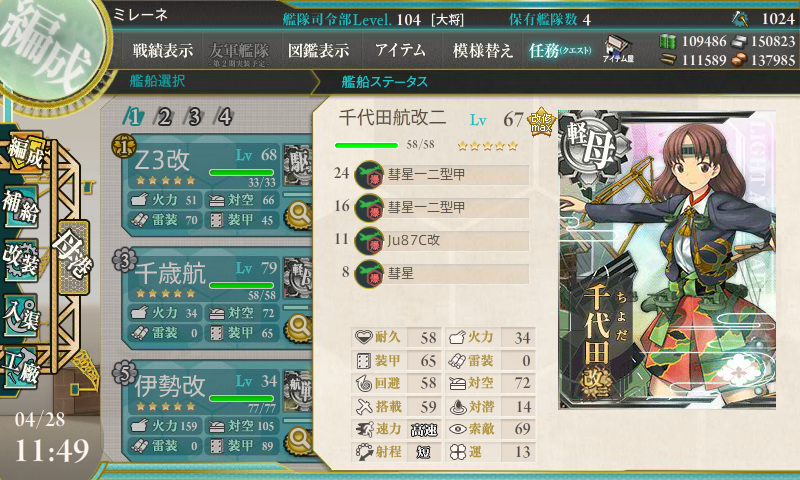The image size is (800, 480).
Task: Open the 入渠 docking sidebar icon
Action: click(21, 316)
